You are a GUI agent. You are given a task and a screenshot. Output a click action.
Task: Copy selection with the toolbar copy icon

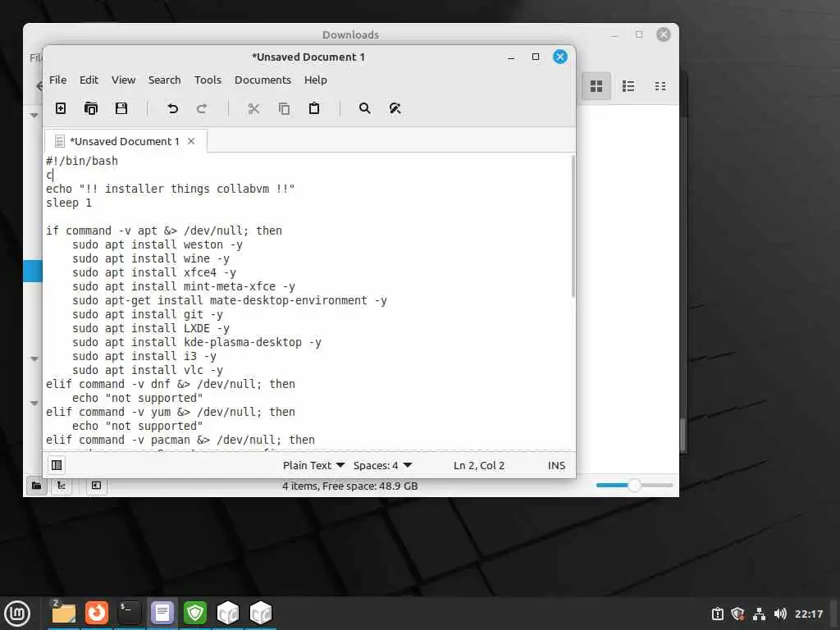[x=284, y=109]
